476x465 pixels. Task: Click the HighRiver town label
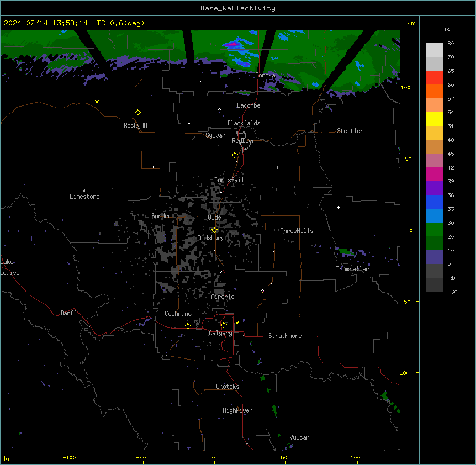pos(237,410)
